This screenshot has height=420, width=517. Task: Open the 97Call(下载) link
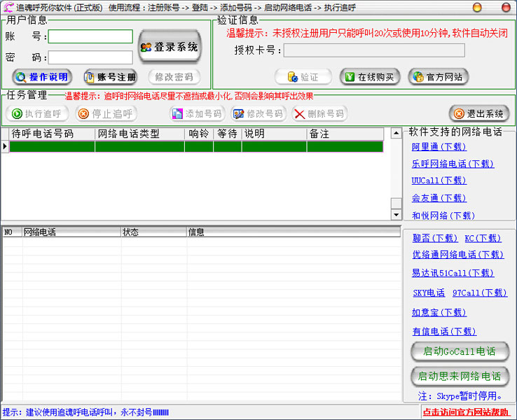pos(479,293)
